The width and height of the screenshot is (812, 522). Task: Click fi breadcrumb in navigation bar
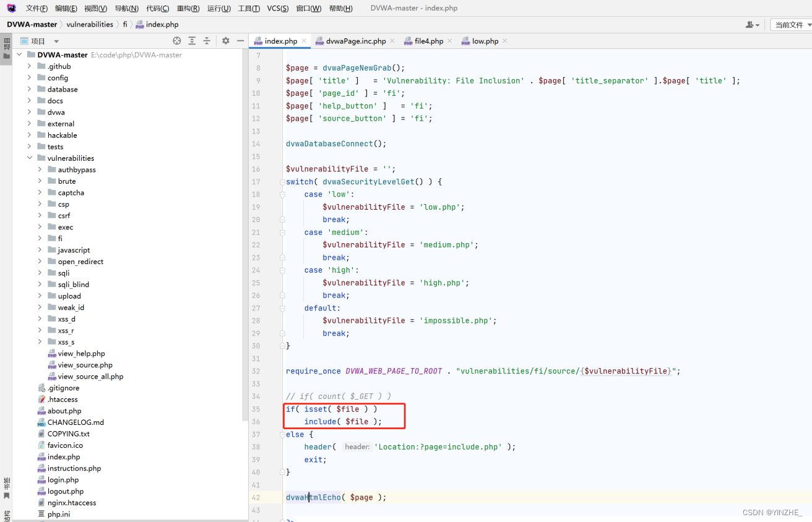(x=125, y=24)
